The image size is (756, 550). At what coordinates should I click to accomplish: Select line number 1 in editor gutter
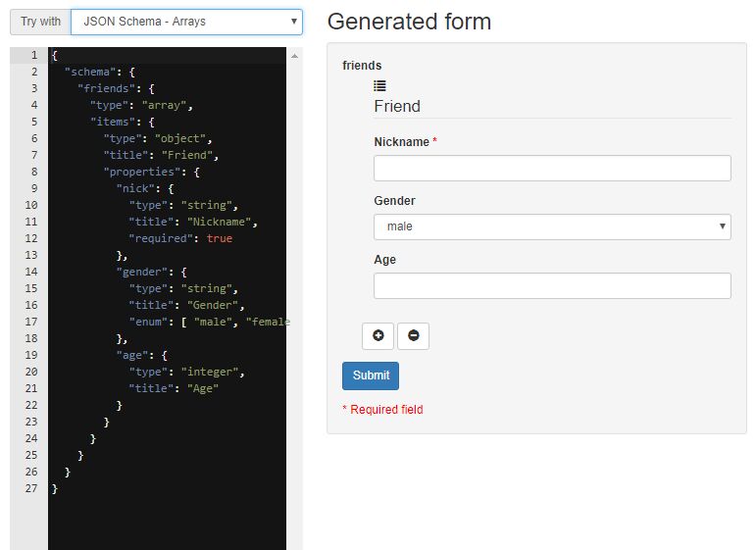click(34, 56)
